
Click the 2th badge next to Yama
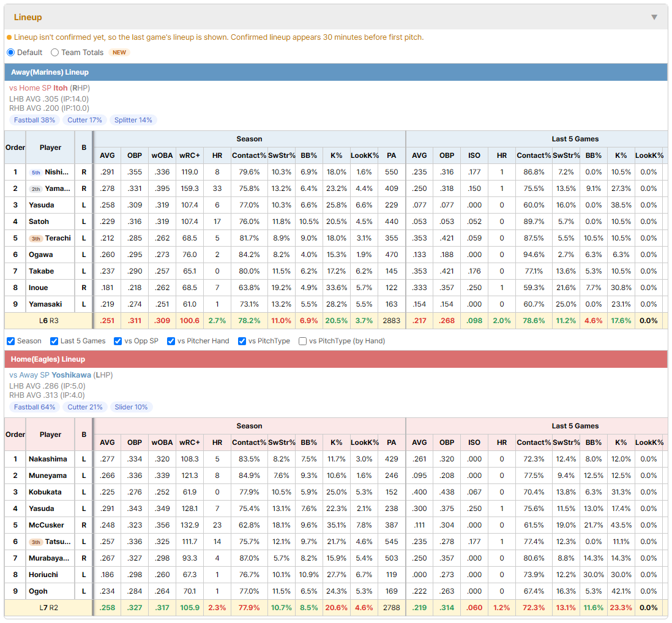pyautogui.click(x=36, y=189)
